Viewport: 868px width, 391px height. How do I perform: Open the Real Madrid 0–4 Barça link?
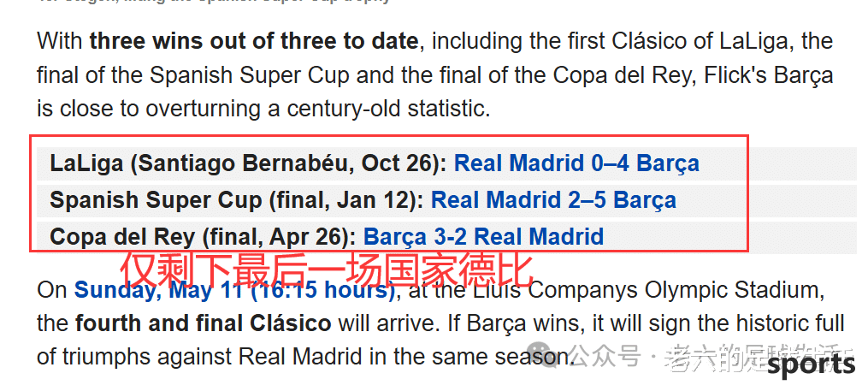click(576, 163)
